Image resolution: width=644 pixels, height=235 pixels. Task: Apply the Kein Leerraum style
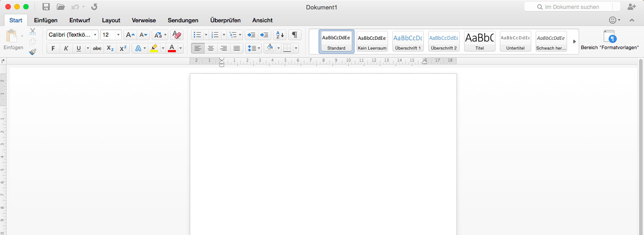pos(372,42)
